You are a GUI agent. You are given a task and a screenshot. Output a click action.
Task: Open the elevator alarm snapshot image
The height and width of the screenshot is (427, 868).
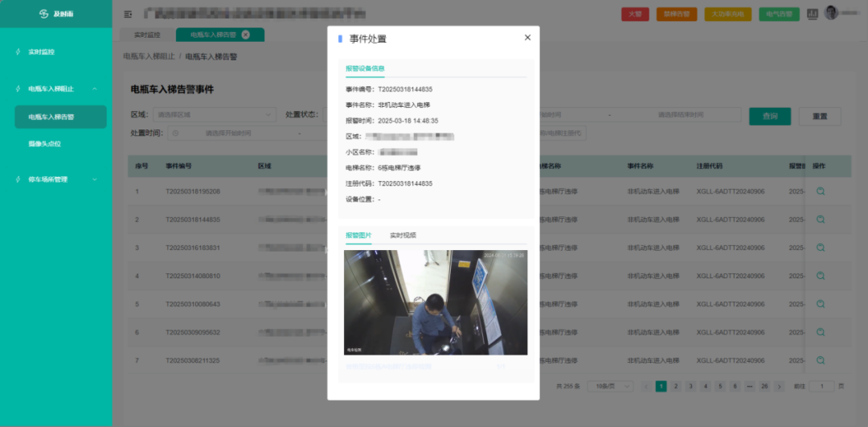436,302
